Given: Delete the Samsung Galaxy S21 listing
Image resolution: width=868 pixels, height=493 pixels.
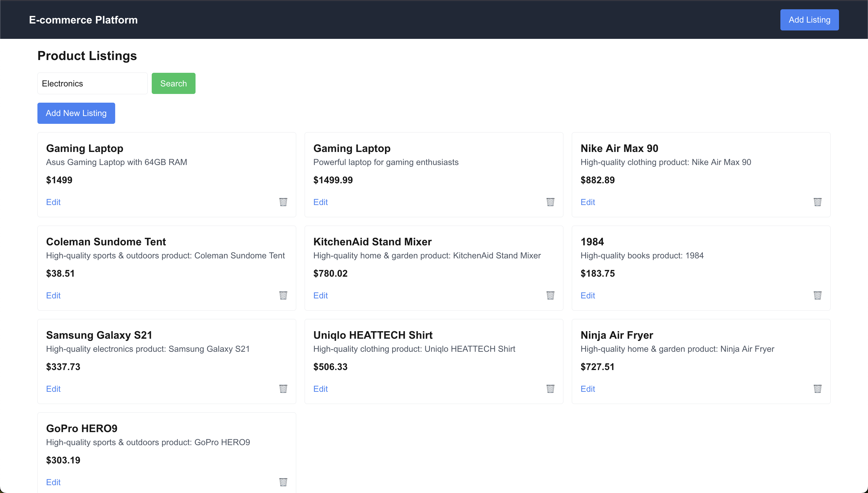Looking at the screenshot, I should pos(283,389).
